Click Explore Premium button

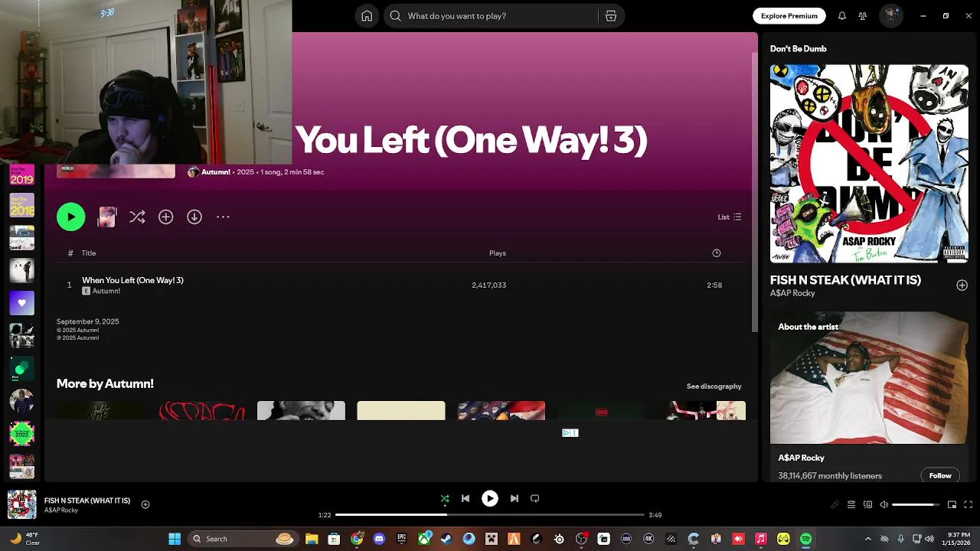[789, 15]
